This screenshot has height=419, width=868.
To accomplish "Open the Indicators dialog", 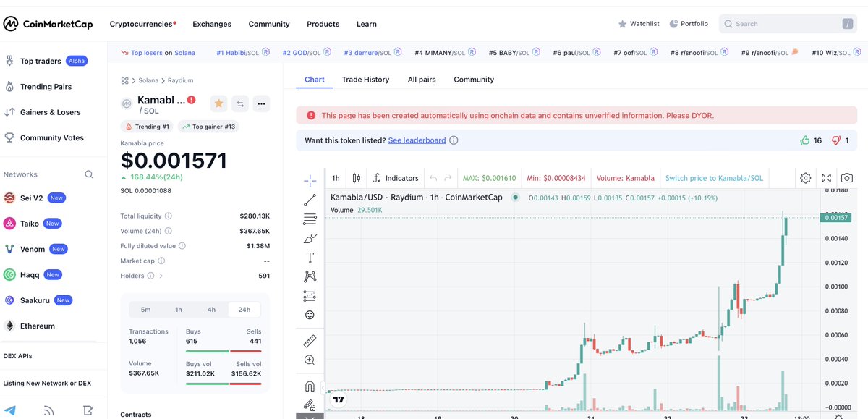I will tap(396, 178).
